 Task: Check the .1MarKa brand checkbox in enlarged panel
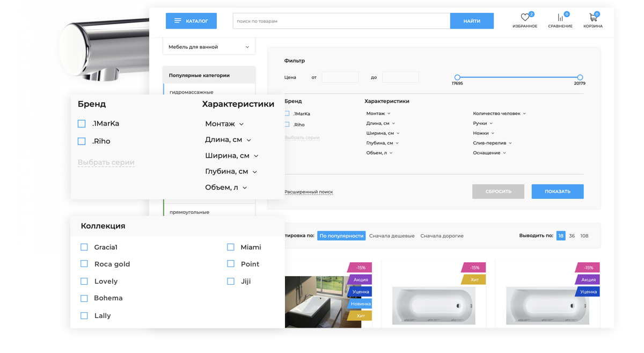coord(82,124)
